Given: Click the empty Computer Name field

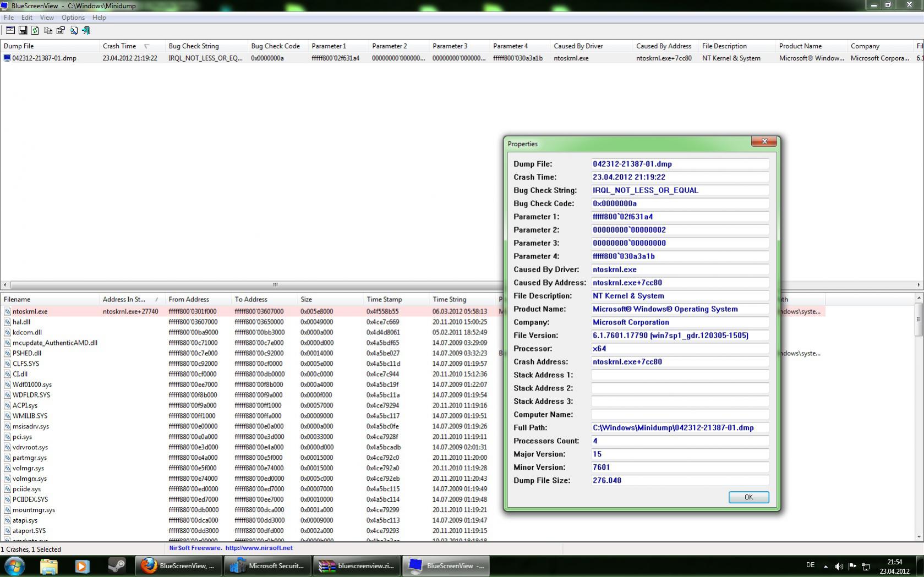Looking at the screenshot, I should (680, 415).
